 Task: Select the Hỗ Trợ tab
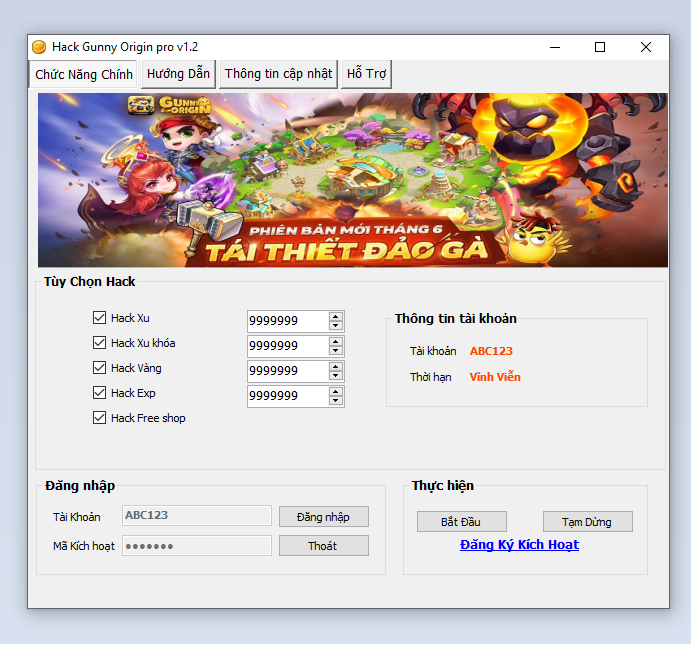(x=366, y=74)
